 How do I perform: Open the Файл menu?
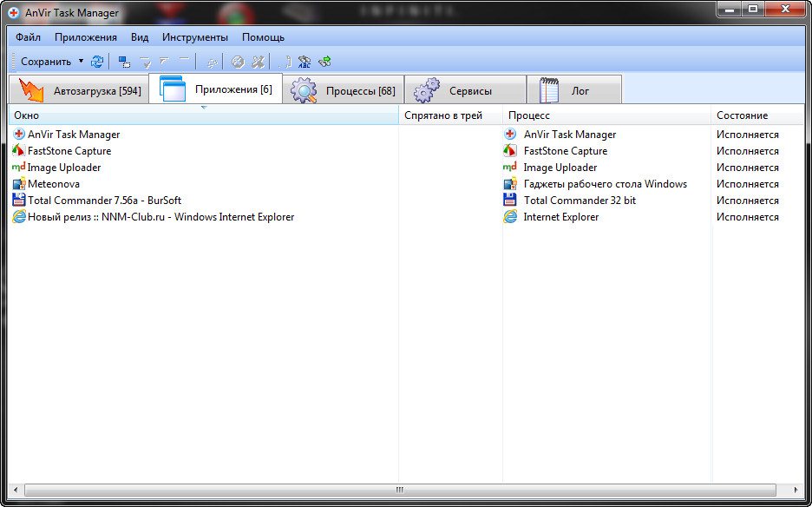[x=28, y=37]
